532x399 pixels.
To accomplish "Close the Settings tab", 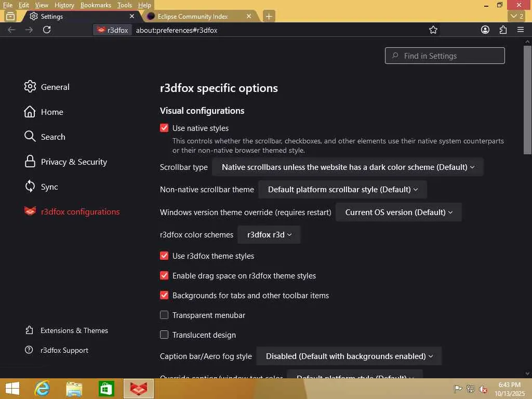I will pyautogui.click(x=132, y=16).
